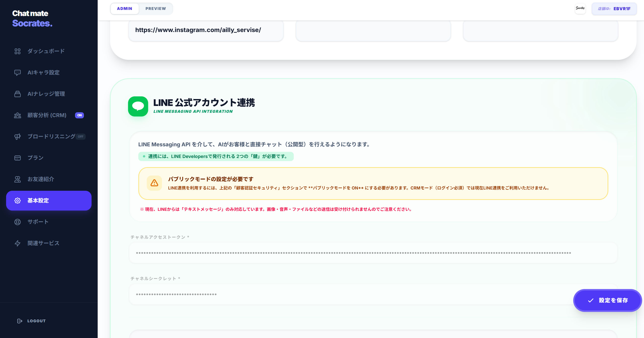Click the チャネルアクセストークン password field
The height and width of the screenshot is (338, 644).
pyautogui.click(x=373, y=253)
